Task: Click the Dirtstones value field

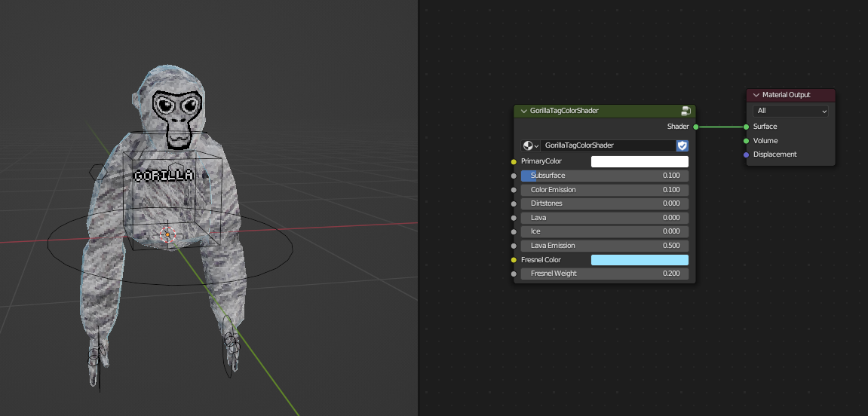Action: pos(604,203)
